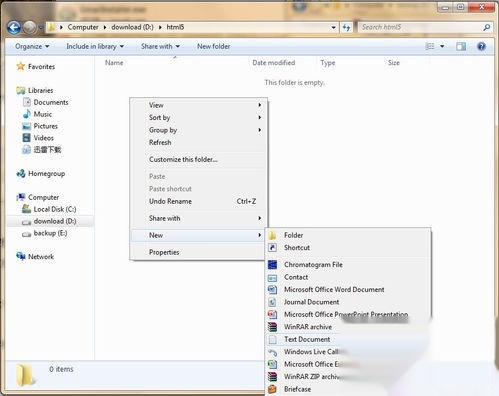Open the Organize menu

click(32, 46)
